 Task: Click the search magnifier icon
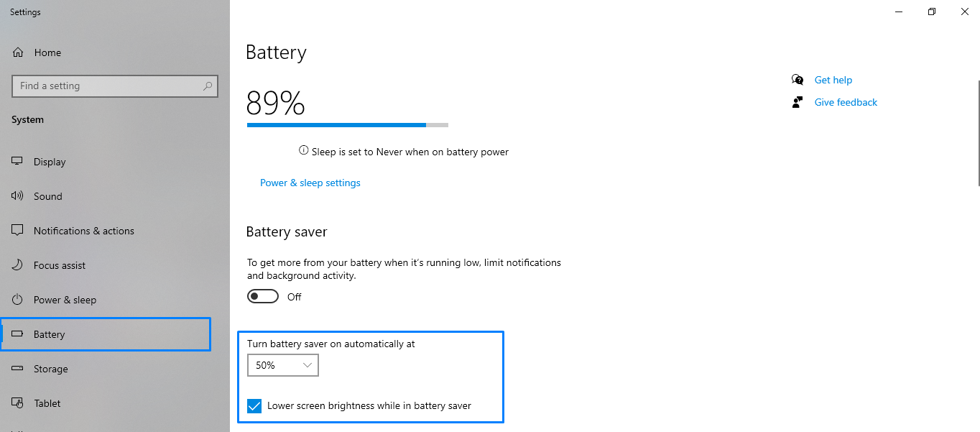(x=208, y=86)
